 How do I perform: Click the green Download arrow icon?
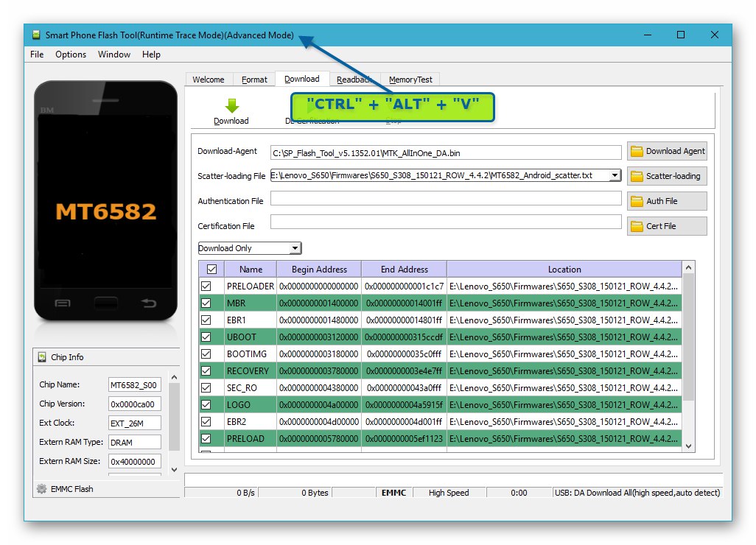pyautogui.click(x=231, y=105)
